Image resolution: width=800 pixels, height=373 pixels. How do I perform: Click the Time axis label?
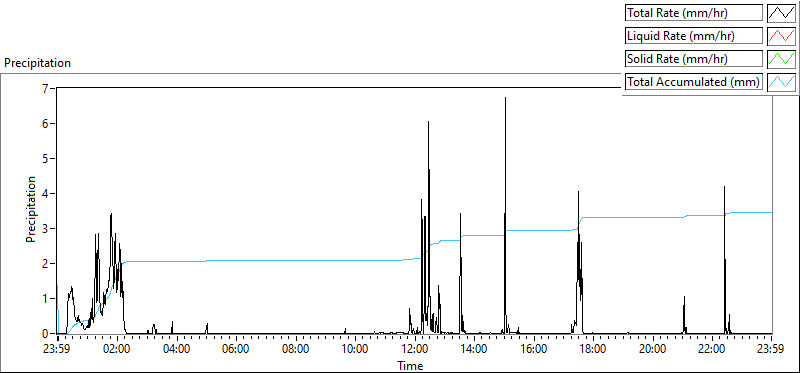click(x=410, y=365)
